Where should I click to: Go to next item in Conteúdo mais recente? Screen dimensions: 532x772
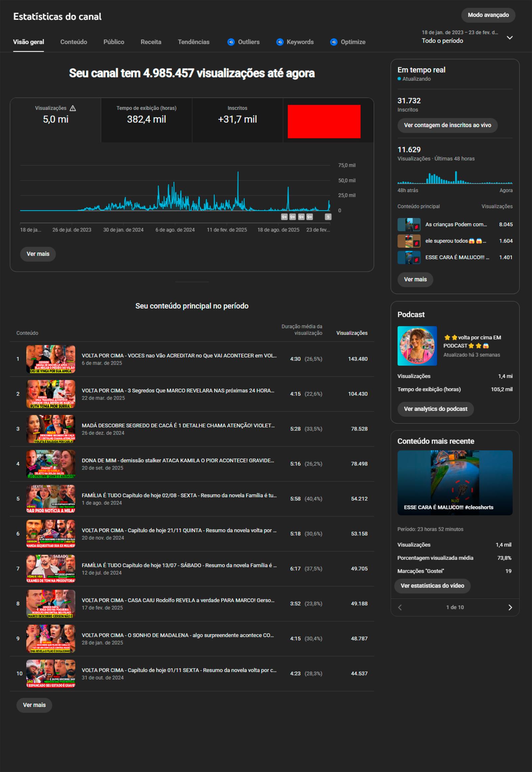pos(510,607)
